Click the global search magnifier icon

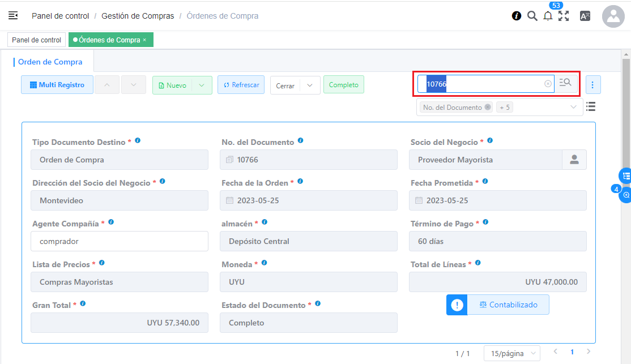pyautogui.click(x=532, y=16)
